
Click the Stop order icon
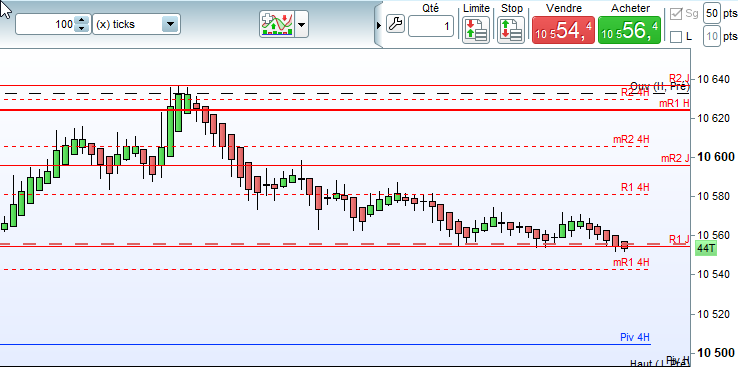point(511,30)
